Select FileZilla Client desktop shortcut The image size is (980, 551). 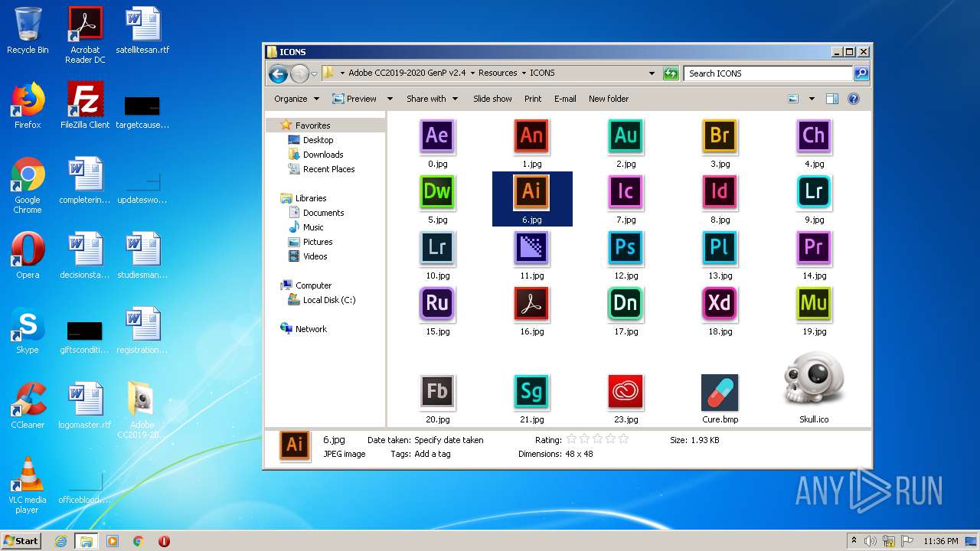[x=85, y=106]
